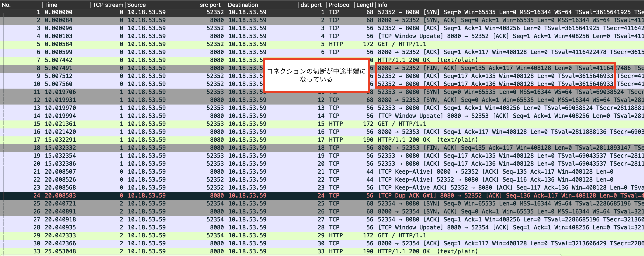644x256 pixels.
Task: Click the Protocol column header
Action: [340, 5]
